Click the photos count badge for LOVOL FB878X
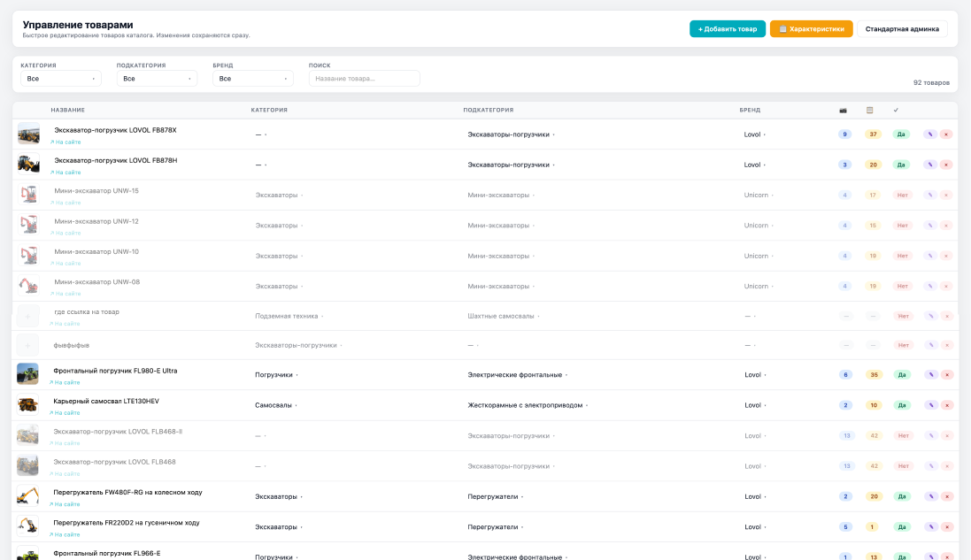Image resolution: width=971 pixels, height=560 pixels. 844,134
